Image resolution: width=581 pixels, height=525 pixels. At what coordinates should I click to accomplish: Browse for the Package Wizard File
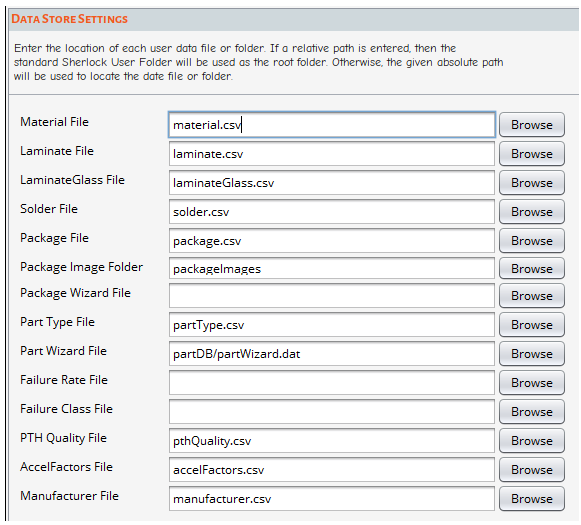[532, 296]
